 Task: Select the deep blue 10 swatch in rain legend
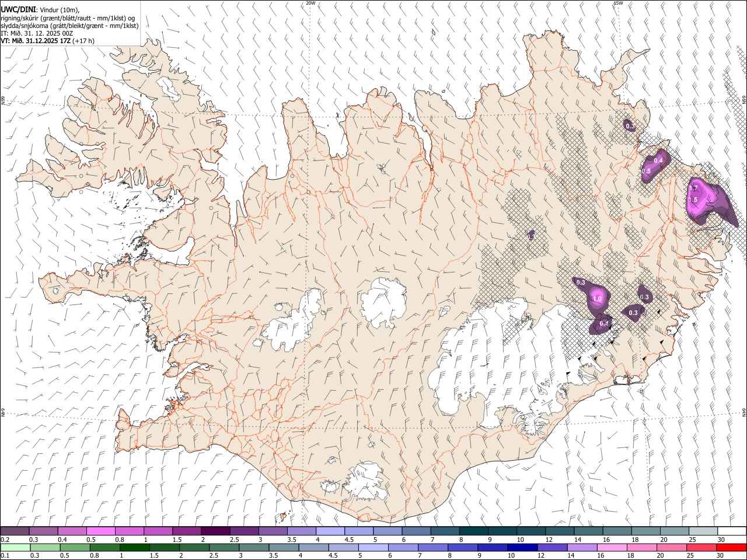(523, 547)
